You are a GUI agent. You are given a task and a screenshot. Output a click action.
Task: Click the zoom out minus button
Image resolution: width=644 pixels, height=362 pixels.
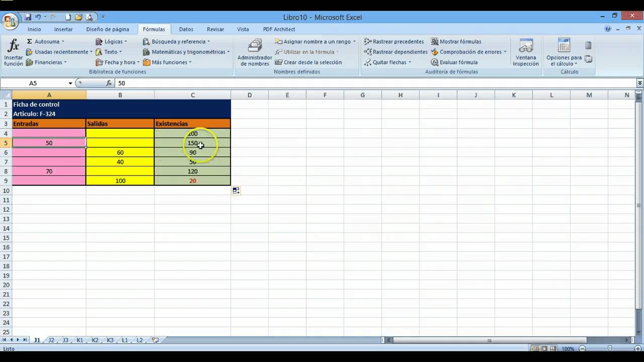pyautogui.click(x=582, y=349)
